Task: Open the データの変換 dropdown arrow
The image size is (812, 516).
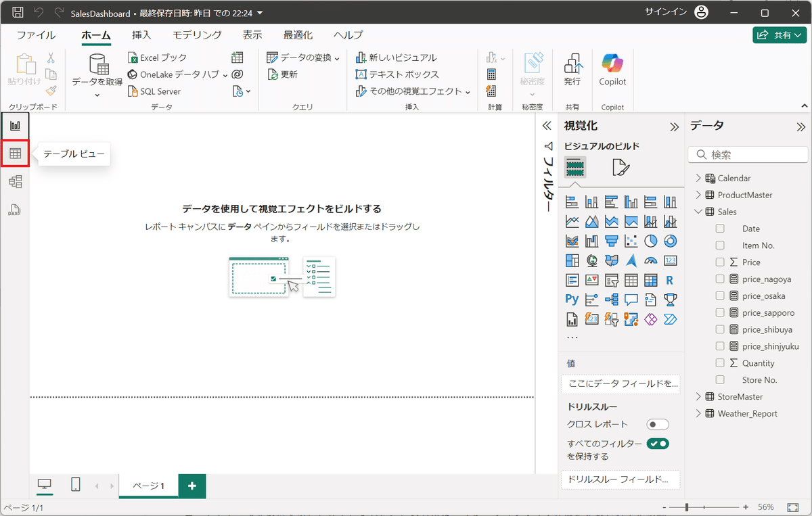Action: (x=337, y=58)
